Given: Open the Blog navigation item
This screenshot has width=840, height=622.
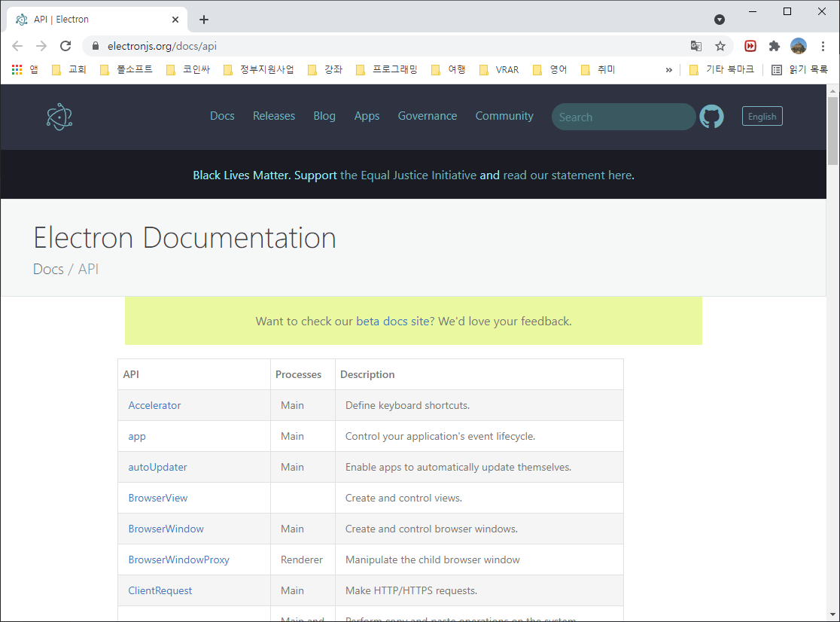Looking at the screenshot, I should tap(324, 116).
